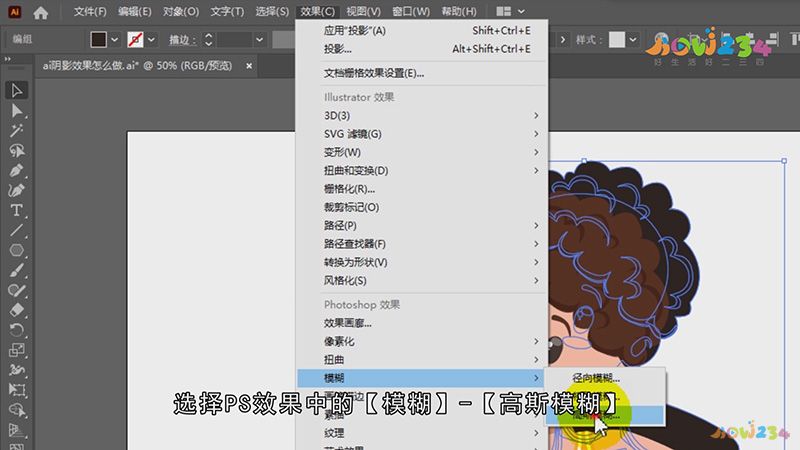Open the stroke weight dropdown
This screenshot has height=450, width=800.
point(260,39)
